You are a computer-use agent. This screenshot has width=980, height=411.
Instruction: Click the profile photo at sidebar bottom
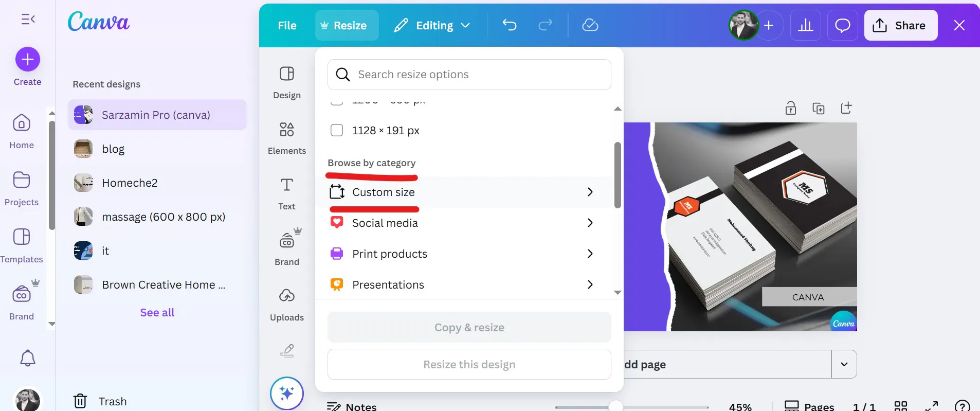click(x=28, y=400)
